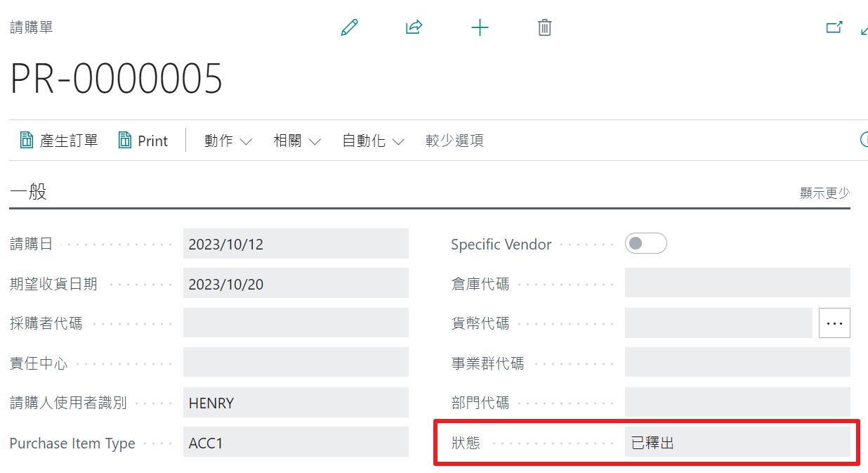
Task: Select the 部門代碼 field
Action: [x=737, y=402]
